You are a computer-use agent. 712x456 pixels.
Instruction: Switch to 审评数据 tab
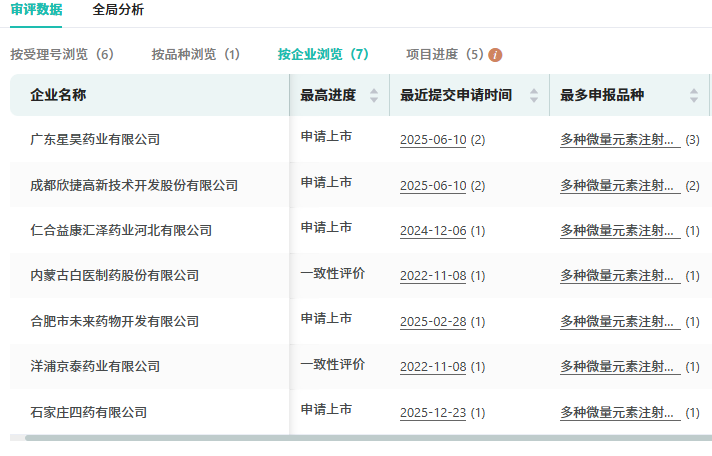36,10
